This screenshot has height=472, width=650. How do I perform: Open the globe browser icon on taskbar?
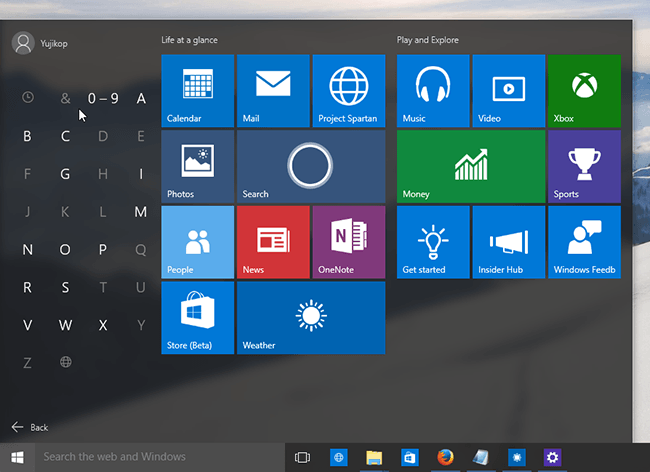338,457
